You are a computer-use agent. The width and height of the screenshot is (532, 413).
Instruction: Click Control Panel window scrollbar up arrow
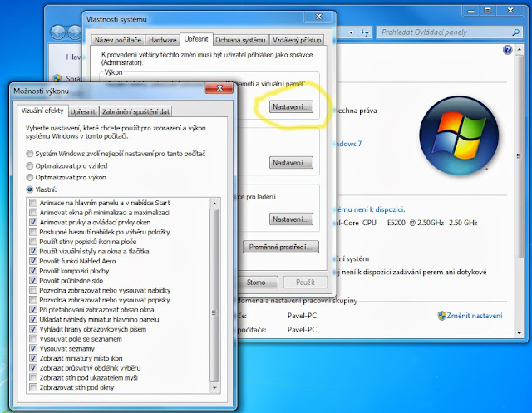click(x=519, y=50)
